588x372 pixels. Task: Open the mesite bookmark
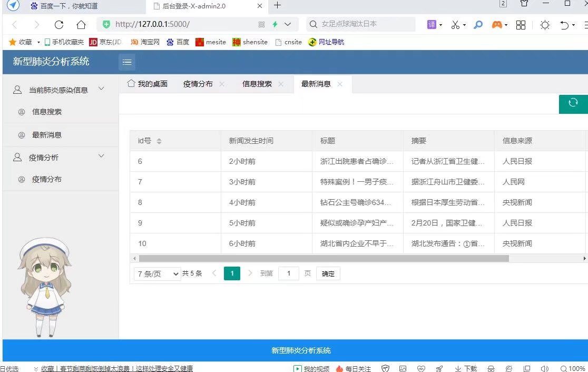pyautogui.click(x=211, y=42)
